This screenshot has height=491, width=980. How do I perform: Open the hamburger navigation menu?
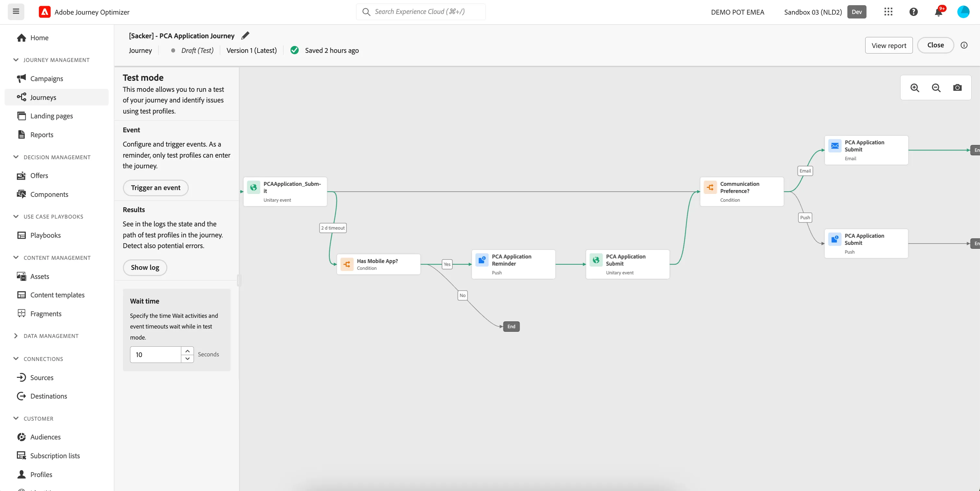tap(16, 11)
